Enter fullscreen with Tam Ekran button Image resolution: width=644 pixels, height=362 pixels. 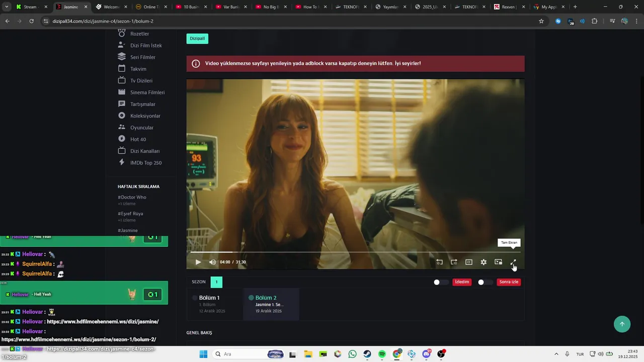pos(513,262)
